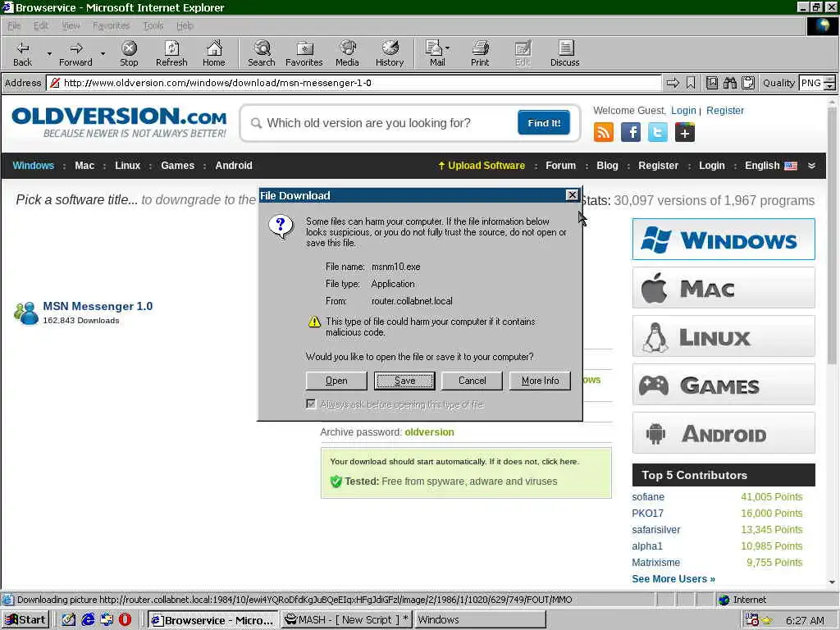Image resolution: width=840 pixels, height=630 pixels.
Task: Expand the Mail button dropdown arrow
Action: [x=447, y=48]
